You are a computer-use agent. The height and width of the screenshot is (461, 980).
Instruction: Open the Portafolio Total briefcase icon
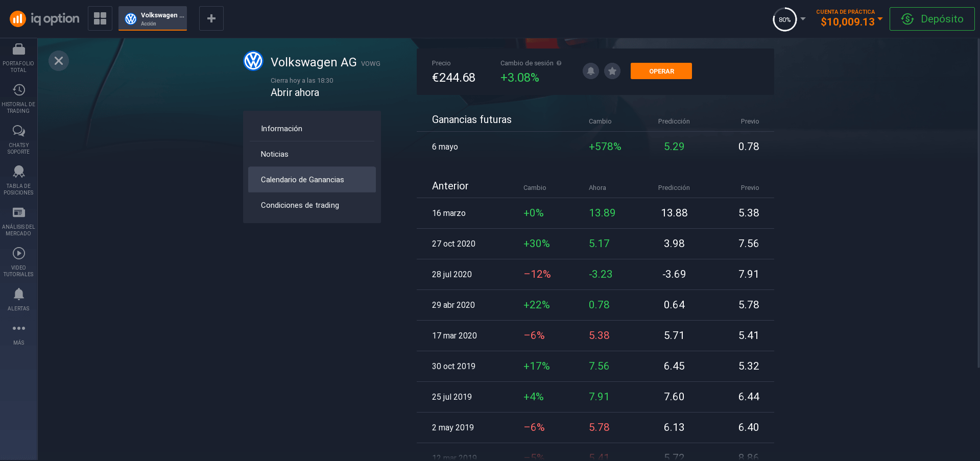point(18,49)
